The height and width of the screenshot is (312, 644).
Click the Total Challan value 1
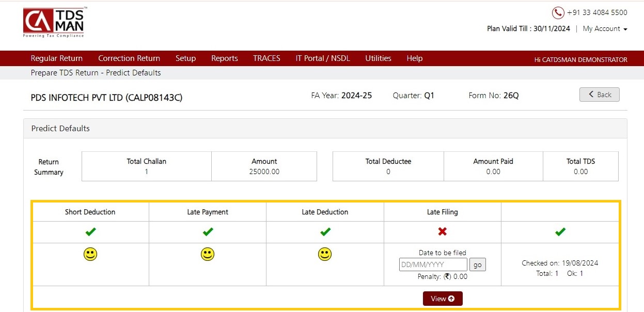[147, 171]
